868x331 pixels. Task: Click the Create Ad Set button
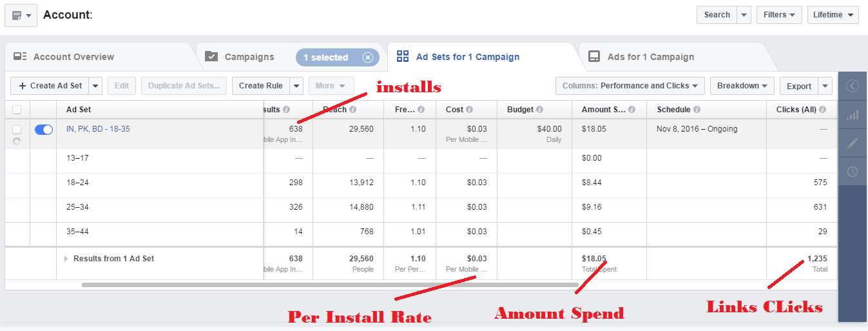(x=50, y=86)
